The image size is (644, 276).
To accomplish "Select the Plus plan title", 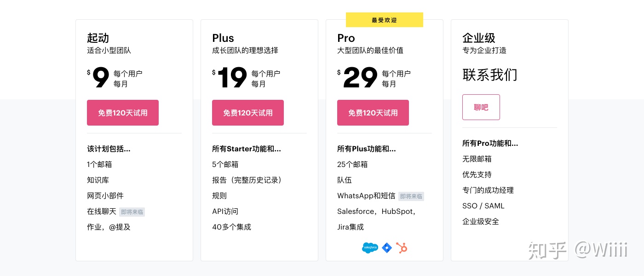I will pyautogui.click(x=223, y=38).
